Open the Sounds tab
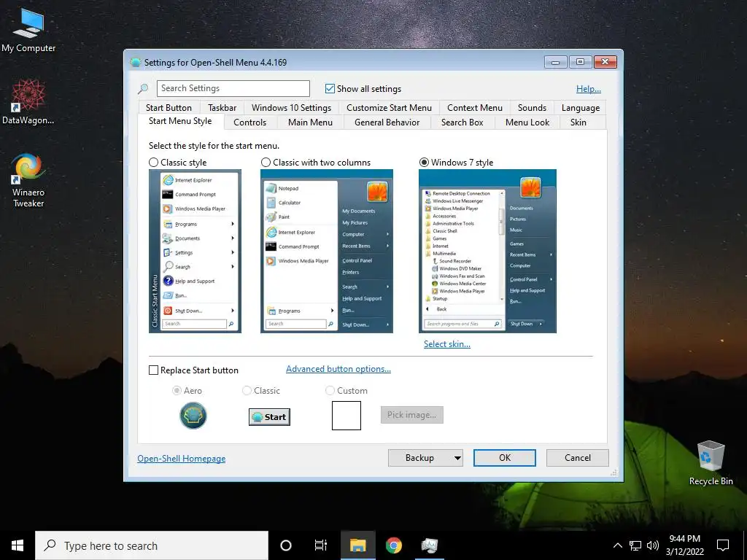The width and height of the screenshot is (747, 560). pos(532,108)
